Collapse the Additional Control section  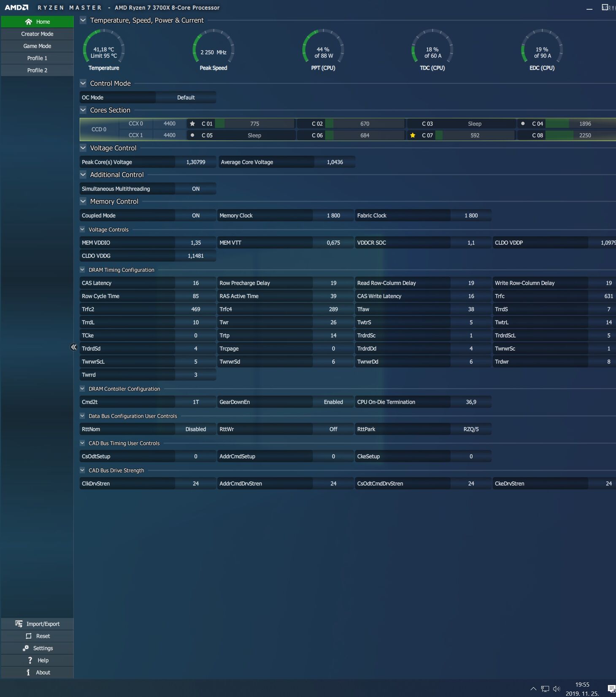coord(83,174)
